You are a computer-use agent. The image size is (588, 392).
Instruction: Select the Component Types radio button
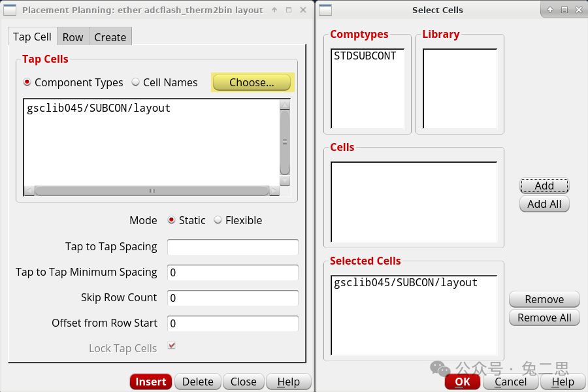[x=27, y=82]
